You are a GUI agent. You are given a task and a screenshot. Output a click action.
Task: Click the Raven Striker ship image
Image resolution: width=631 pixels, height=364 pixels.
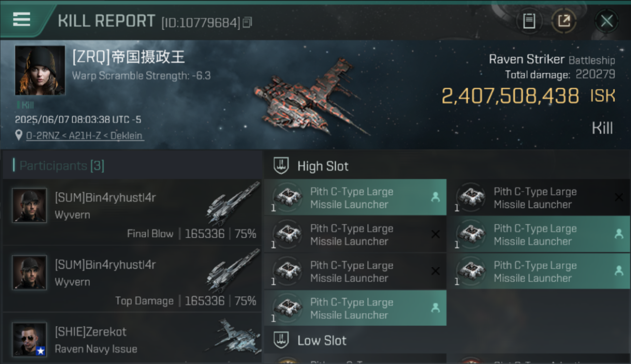[311, 97]
